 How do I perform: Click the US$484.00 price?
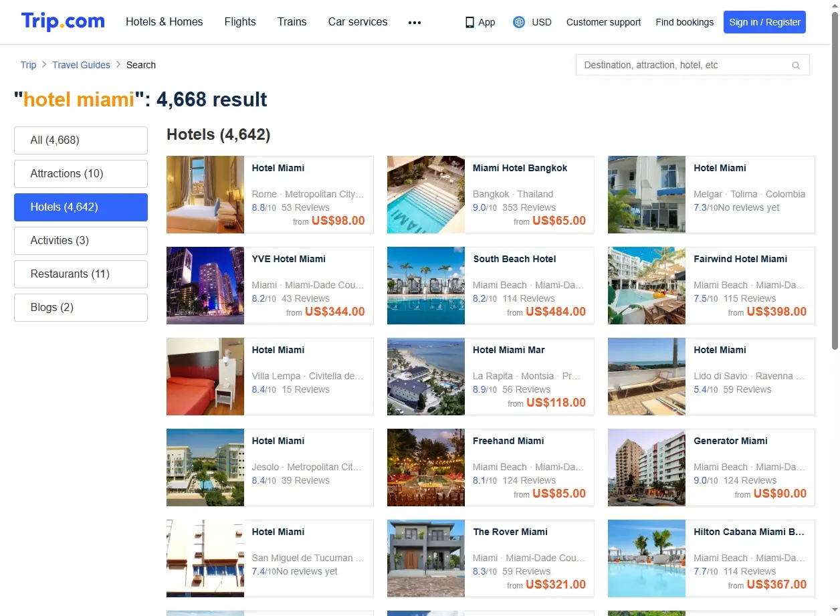click(556, 312)
